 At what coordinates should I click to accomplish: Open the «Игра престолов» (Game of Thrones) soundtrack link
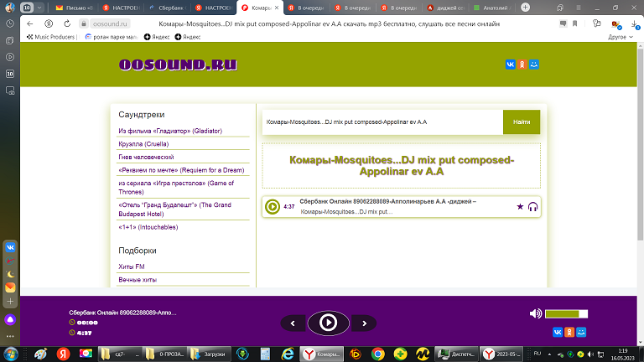pyautogui.click(x=176, y=188)
